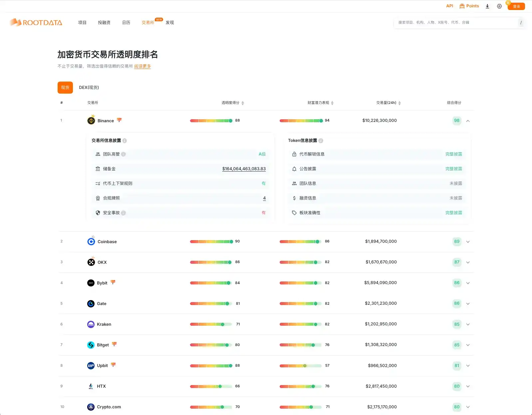The height and width of the screenshot is (415, 532).
Task: Sort by 财富潜力表现 column arrows
Action: [332, 103]
